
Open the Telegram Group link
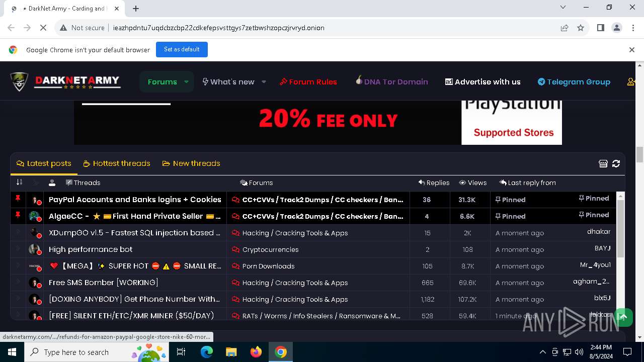(x=574, y=81)
